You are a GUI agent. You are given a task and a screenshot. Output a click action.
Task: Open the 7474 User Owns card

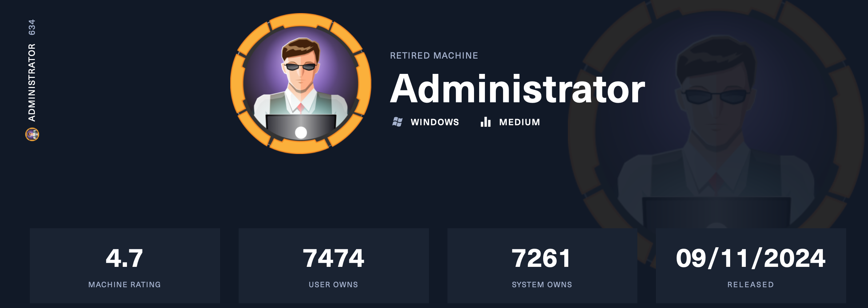click(334, 266)
